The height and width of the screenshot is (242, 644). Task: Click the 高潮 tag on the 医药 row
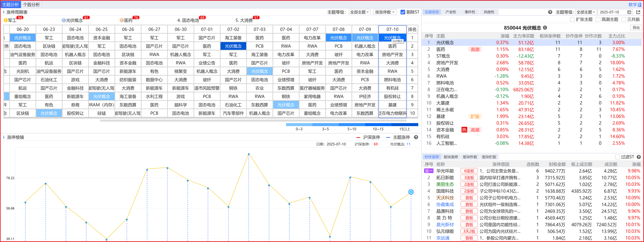tap(475, 49)
